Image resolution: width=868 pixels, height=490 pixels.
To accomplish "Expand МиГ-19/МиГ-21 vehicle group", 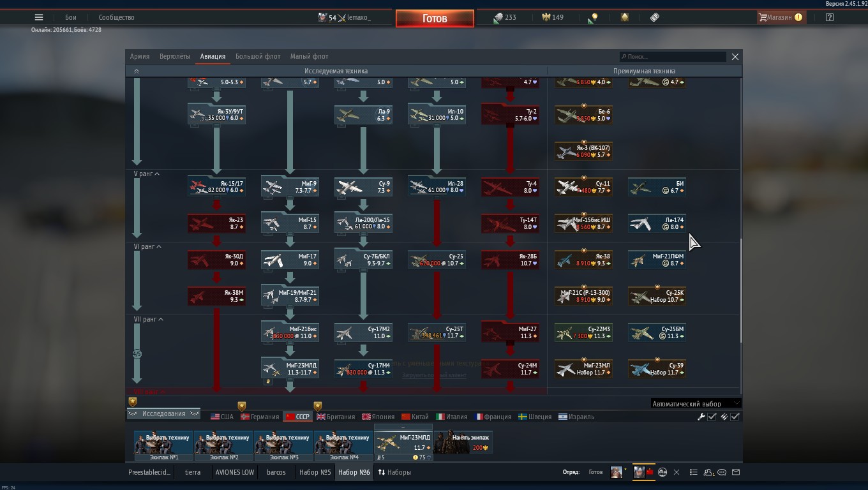I will point(290,295).
